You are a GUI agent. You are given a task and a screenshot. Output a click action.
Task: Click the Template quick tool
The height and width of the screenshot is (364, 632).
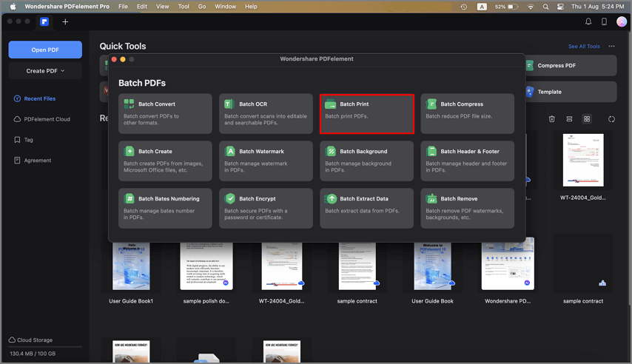tap(571, 92)
